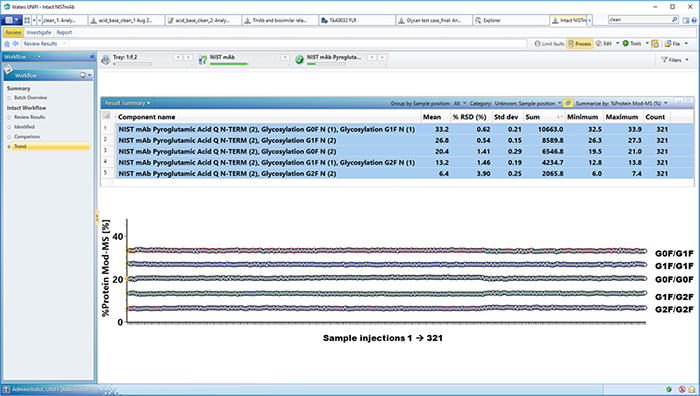Switch to the Investigate tab
This screenshot has height=396, width=700.
tap(39, 32)
